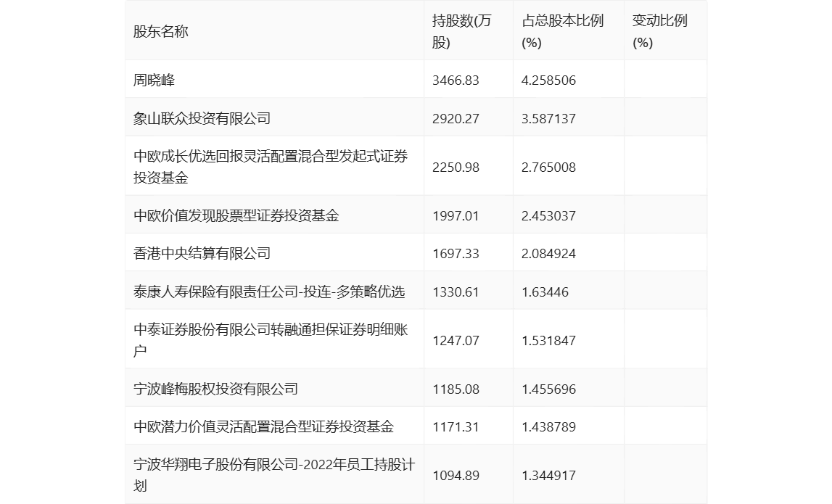Select 中泰证券股份有限公司转融通担保证券明细账户
The width and height of the screenshot is (832, 504).
pos(271,340)
